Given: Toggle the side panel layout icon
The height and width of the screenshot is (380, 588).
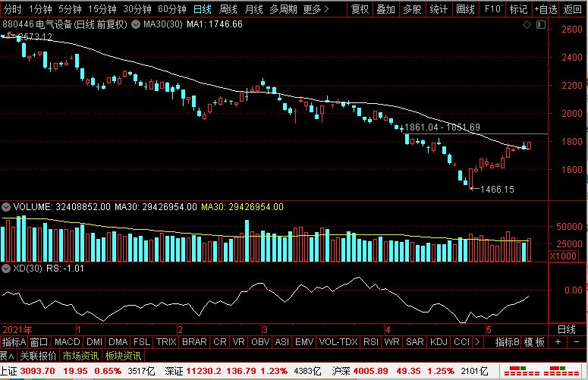Looking at the screenshot, I should [541, 25].
